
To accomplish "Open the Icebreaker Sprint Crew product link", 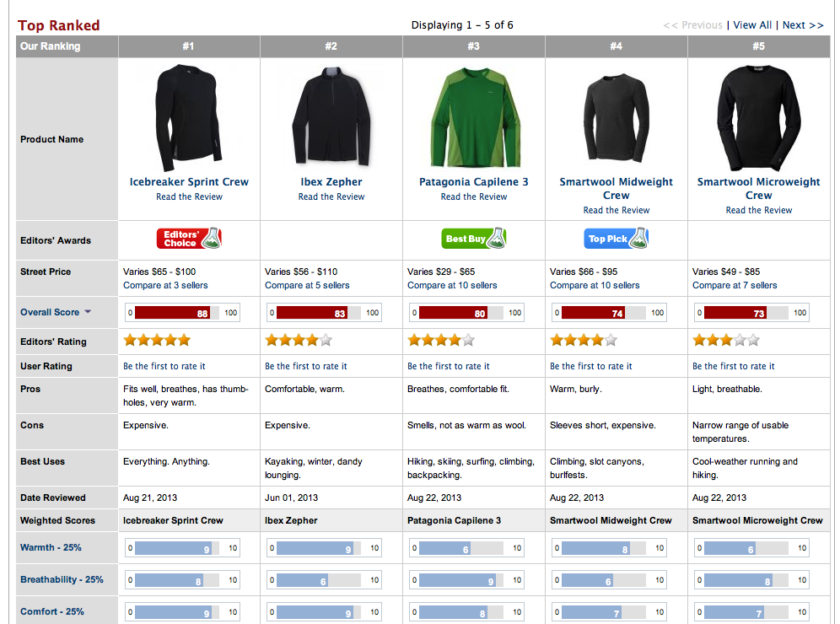I will (189, 181).
